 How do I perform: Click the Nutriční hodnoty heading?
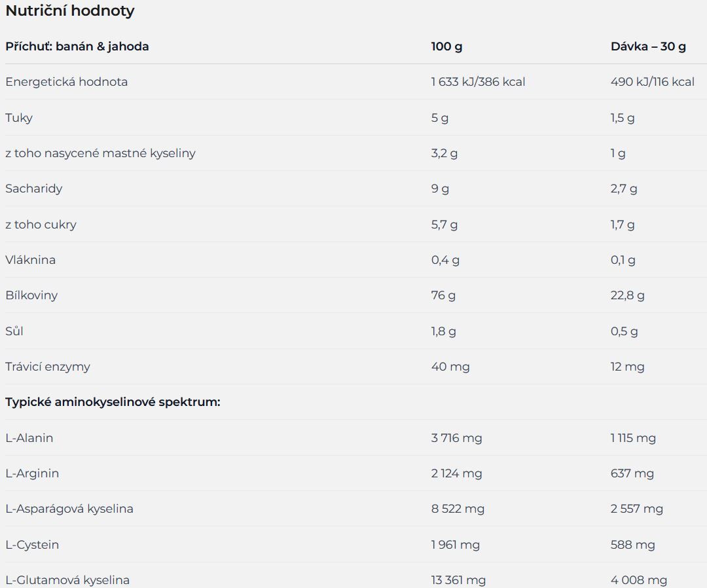tap(70, 10)
